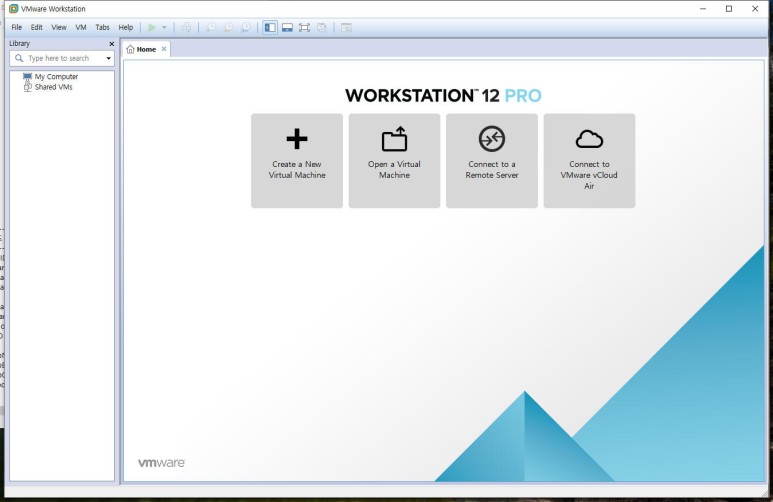This screenshot has width=773, height=502.
Task: Click Create a New Virtual Machine tile
Action: 297,161
